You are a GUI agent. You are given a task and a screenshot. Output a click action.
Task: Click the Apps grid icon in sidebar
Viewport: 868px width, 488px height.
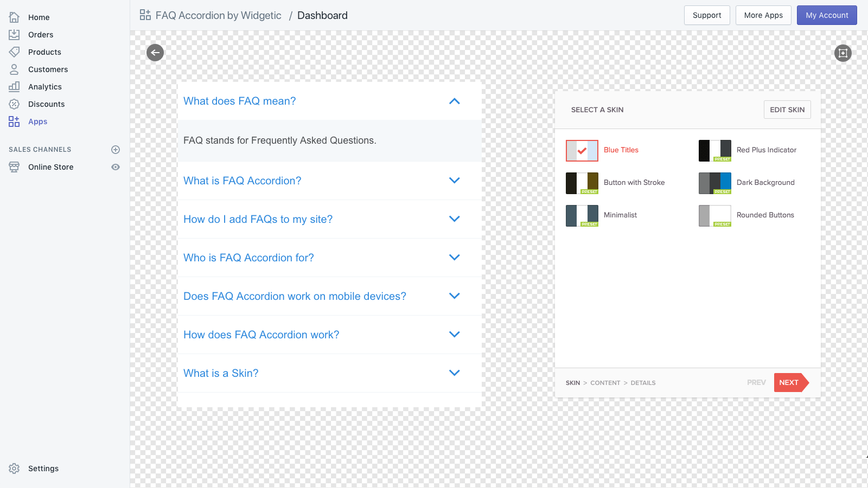(x=14, y=121)
